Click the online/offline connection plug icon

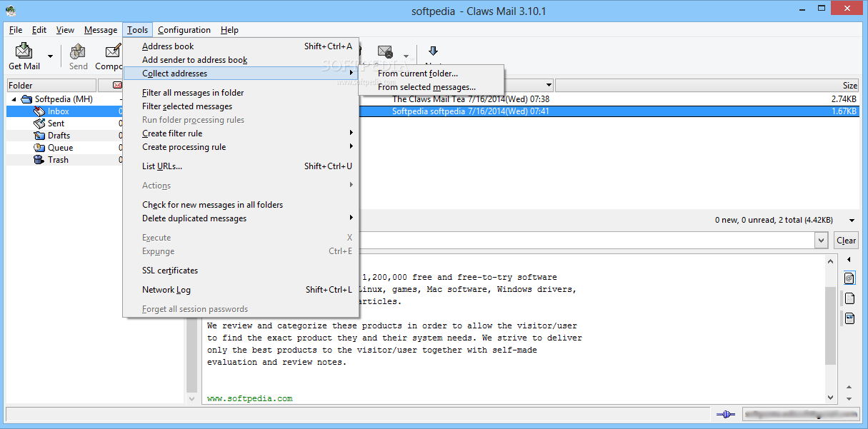[x=724, y=414]
